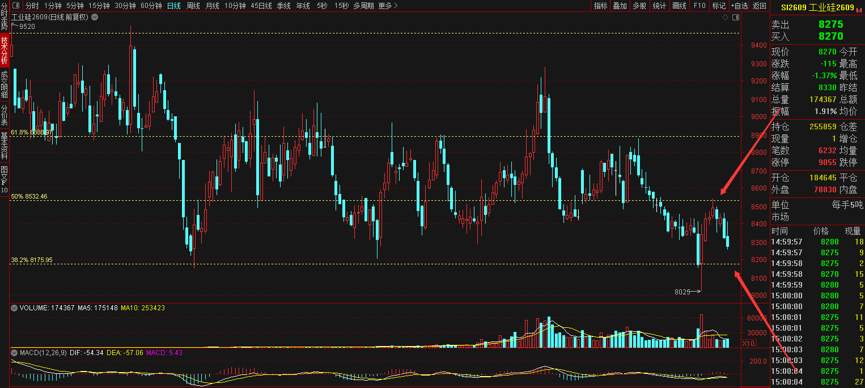Switch to 月线 monthly chart
Viewport: 865px width, 388px height.
click(x=212, y=6)
